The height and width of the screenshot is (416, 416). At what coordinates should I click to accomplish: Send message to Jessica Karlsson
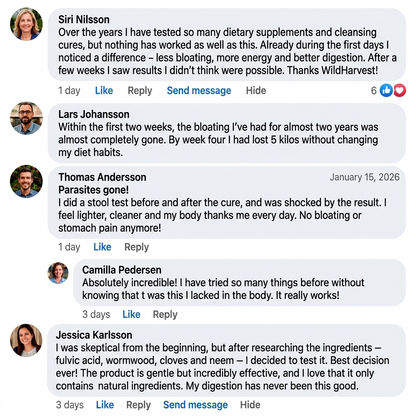tap(195, 405)
